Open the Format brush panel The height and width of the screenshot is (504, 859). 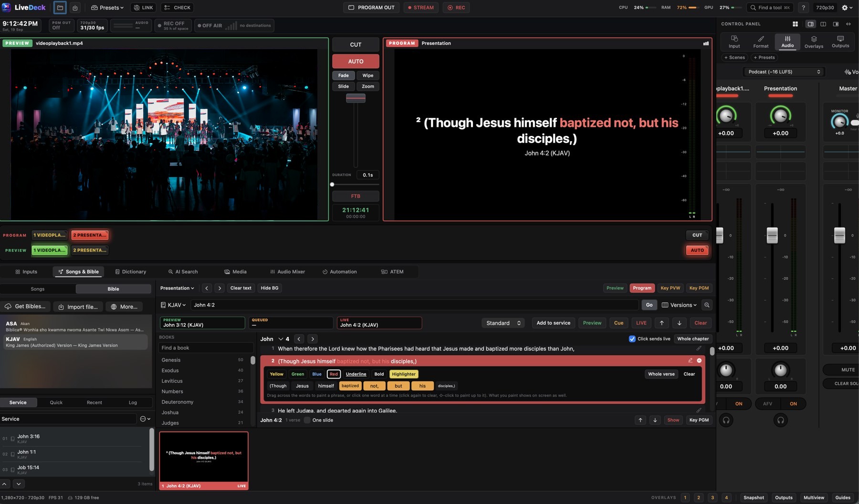tap(761, 42)
